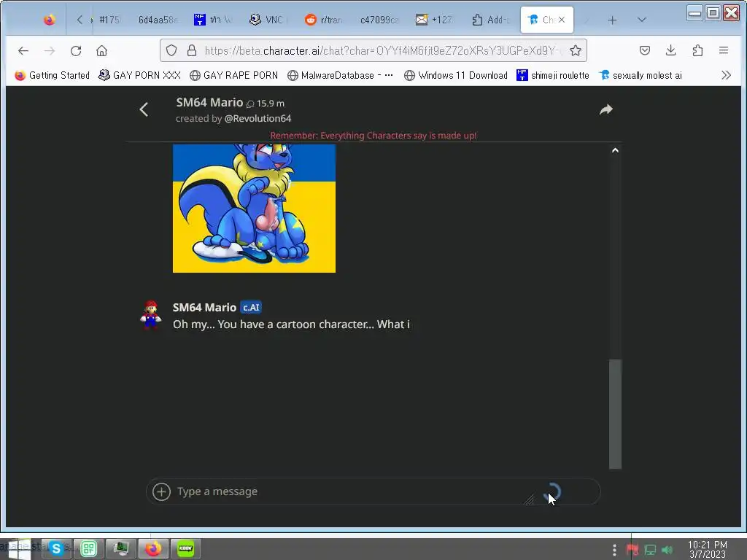Image resolution: width=747 pixels, height=560 pixels.
Task: Open the green QR app on taskbar
Action: click(x=88, y=549)
